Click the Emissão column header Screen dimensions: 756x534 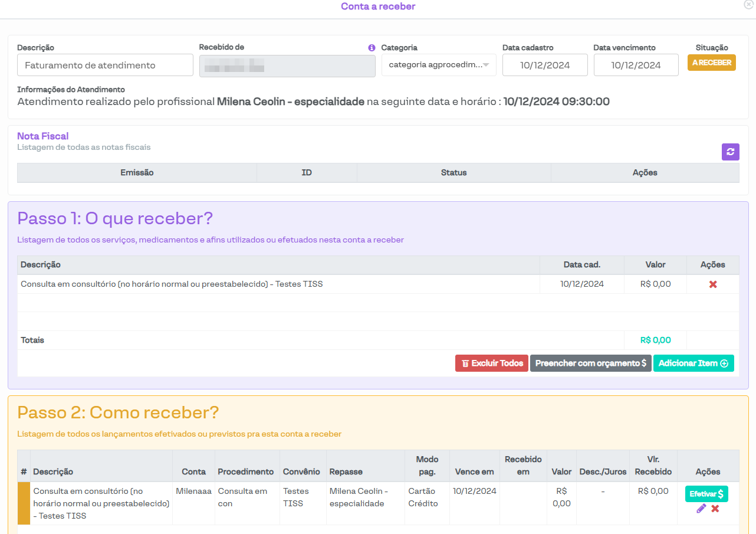[137, 173]
